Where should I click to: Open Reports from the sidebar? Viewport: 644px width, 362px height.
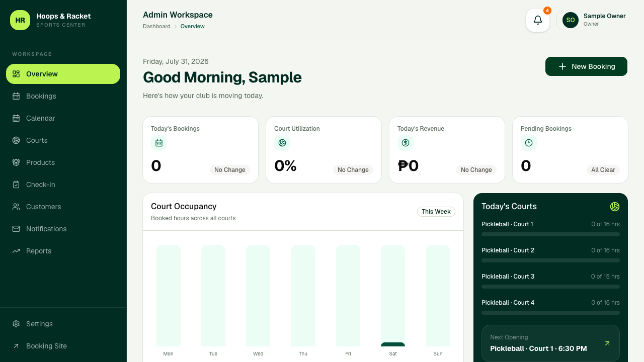[63, 251]
